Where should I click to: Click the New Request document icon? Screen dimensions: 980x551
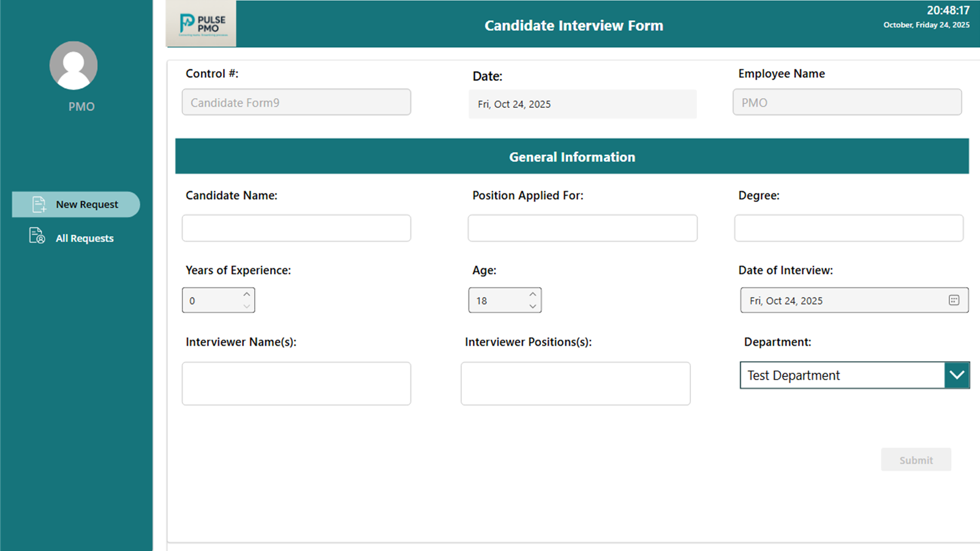[x=39, y=204]
